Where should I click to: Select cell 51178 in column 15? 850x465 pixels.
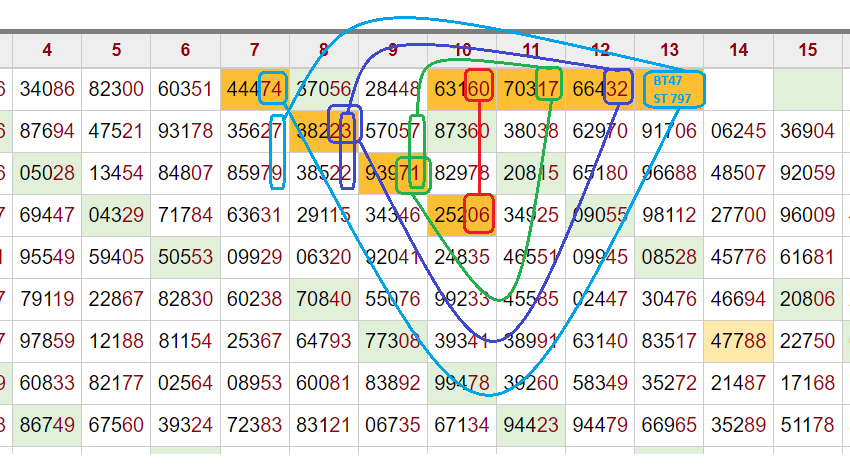pyautogui.click(x=807, y=423)
